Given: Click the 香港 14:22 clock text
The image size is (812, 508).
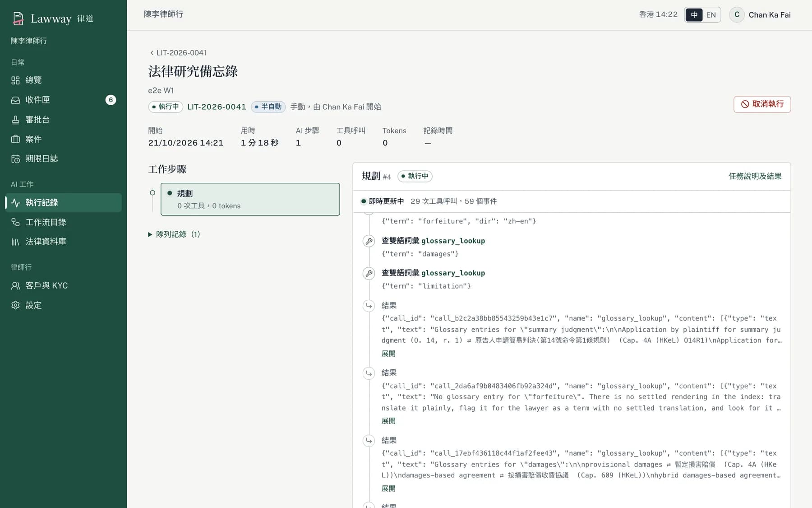Looking at the screenshot, I should (x=658, y=14).
